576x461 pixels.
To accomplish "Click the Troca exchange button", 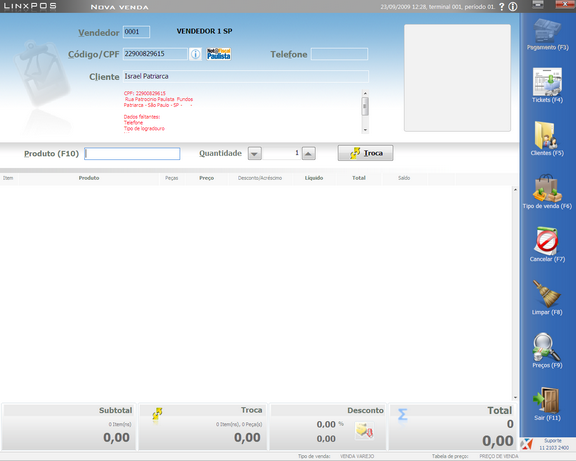I will click(366, 153).
